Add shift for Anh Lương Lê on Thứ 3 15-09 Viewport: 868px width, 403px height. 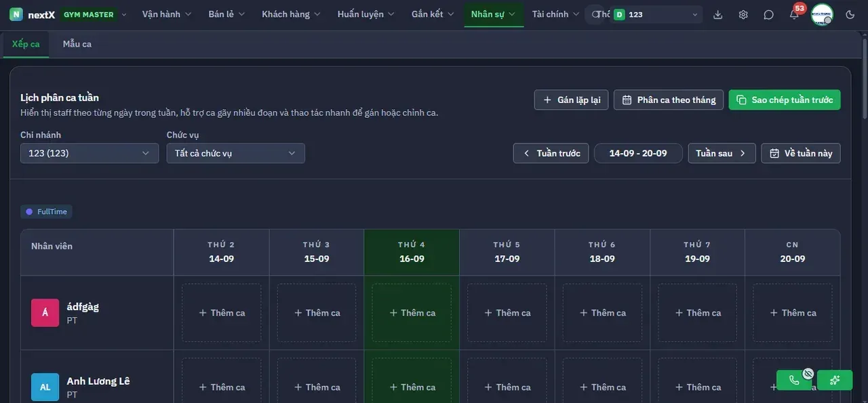317,387
